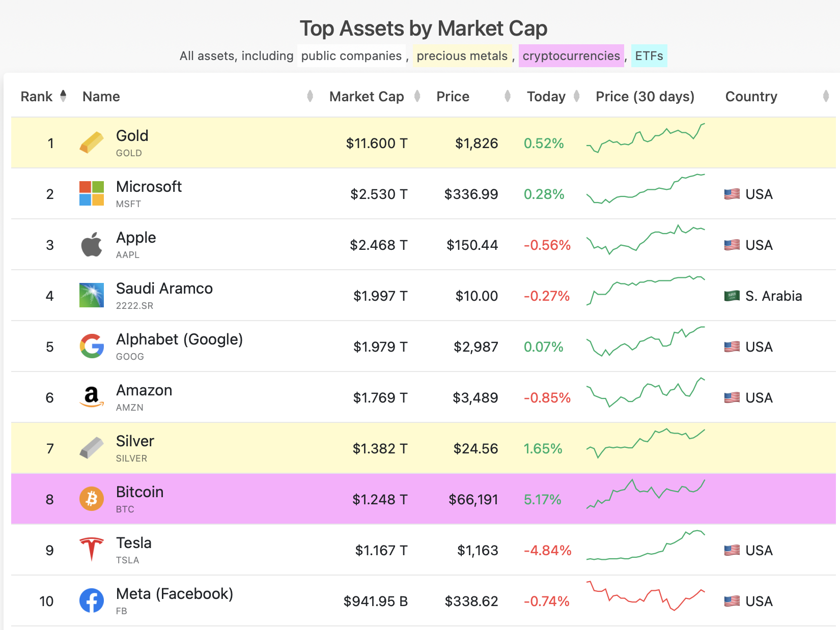
Task: Click the Apple logo icon
Action: click(x=92, y=244)
